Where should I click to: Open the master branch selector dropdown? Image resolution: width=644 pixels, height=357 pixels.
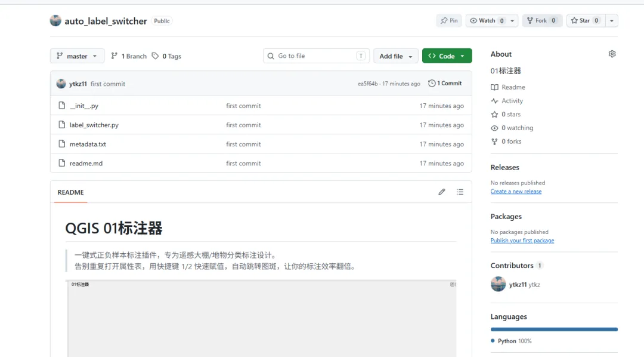pos(77,56)
